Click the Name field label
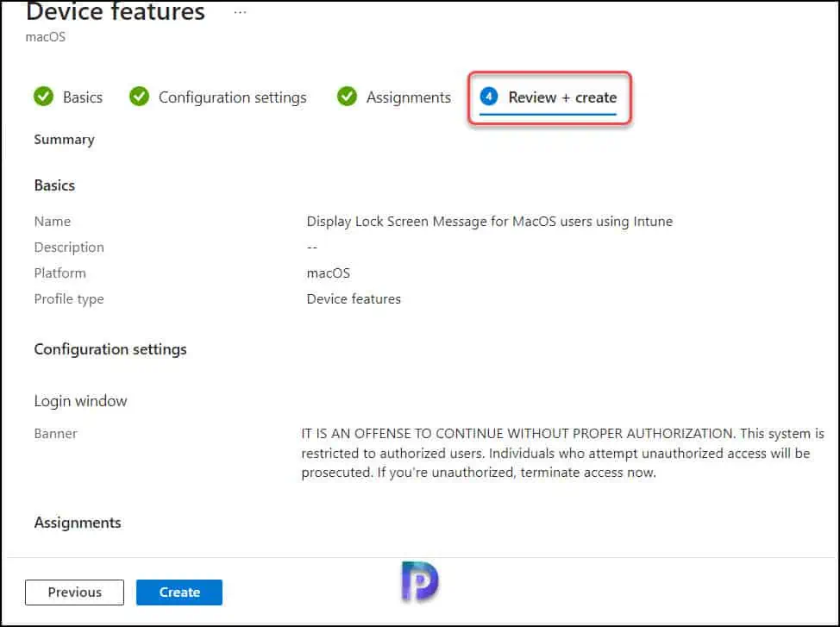840x627 pixels. (53, 222)
